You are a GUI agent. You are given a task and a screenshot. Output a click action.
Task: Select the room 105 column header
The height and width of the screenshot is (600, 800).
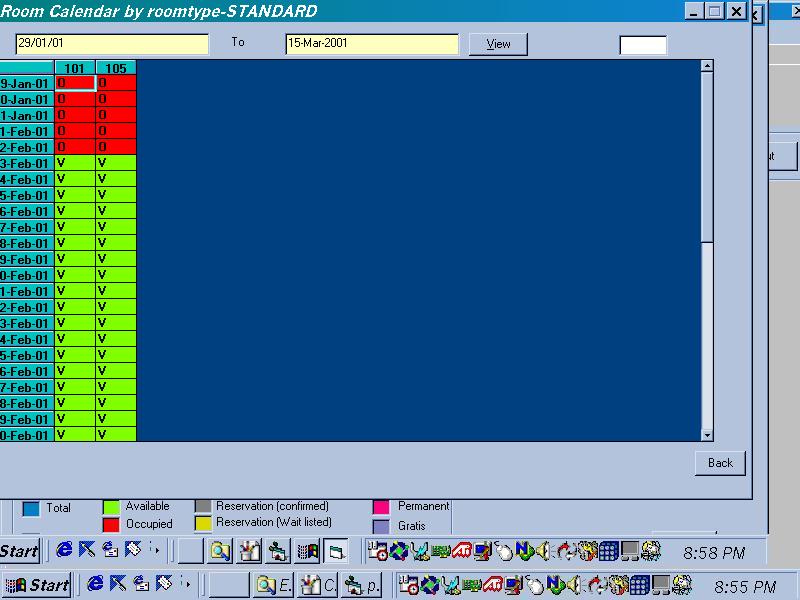116,68
